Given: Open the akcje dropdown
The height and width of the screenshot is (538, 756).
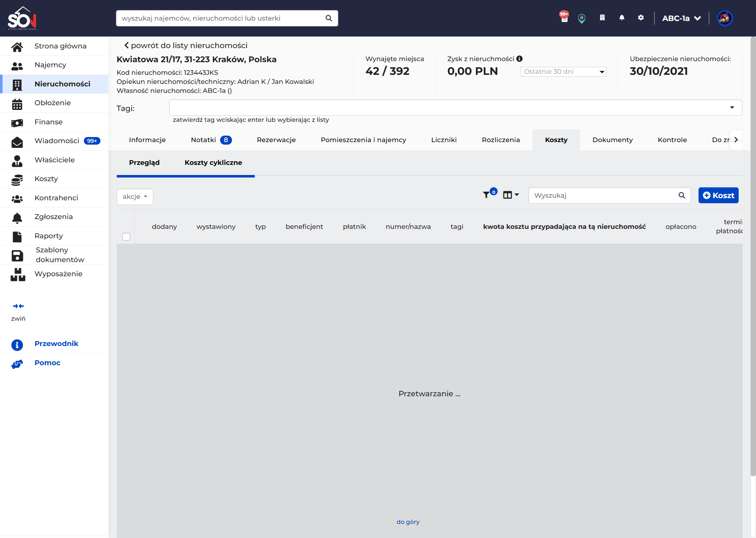Looking at the screenshot, I should [135, 197].
